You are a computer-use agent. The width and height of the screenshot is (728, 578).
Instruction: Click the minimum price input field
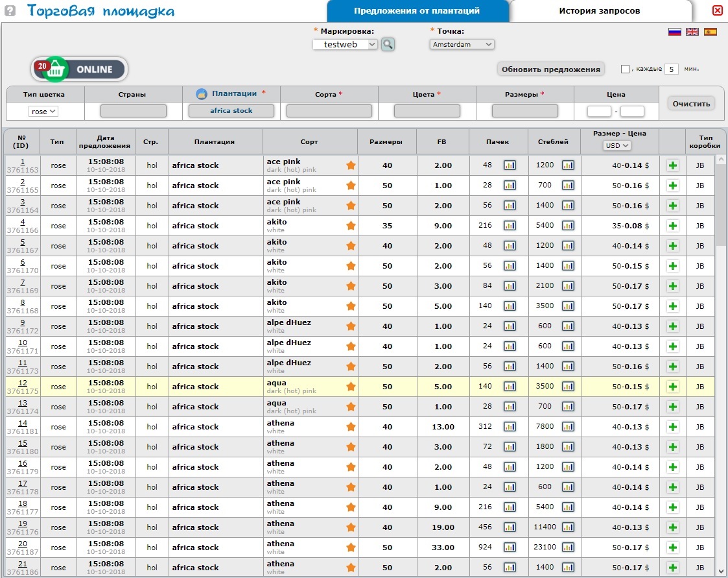pyautogui.click(x=599, y=112)
